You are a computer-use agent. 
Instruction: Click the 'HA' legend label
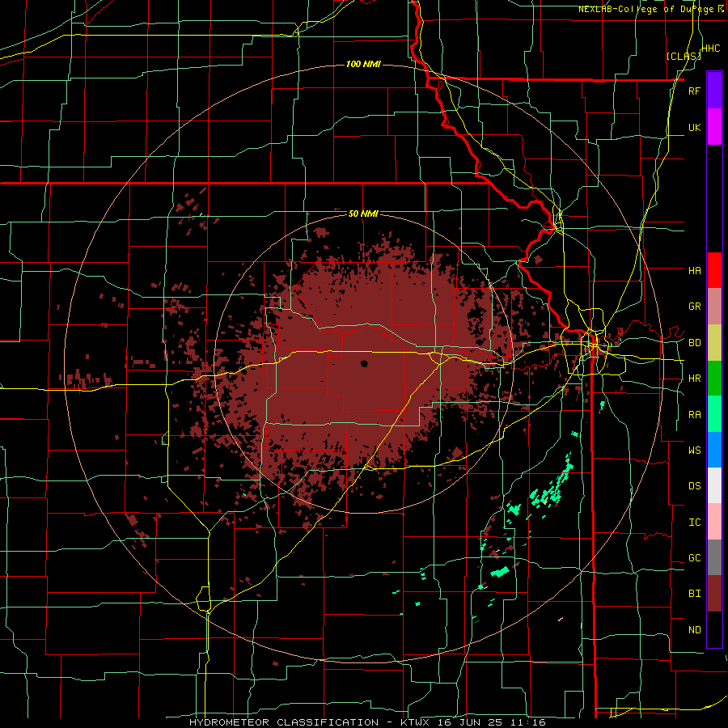694,271
